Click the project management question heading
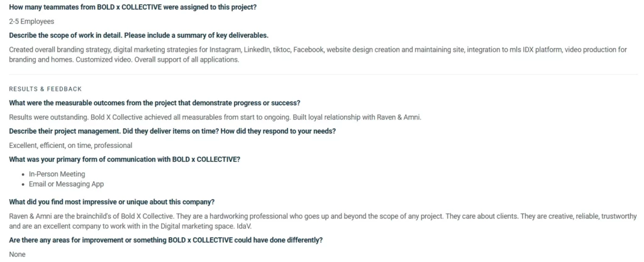The width and height of the screenshot is (644, 262). (172, 131)
